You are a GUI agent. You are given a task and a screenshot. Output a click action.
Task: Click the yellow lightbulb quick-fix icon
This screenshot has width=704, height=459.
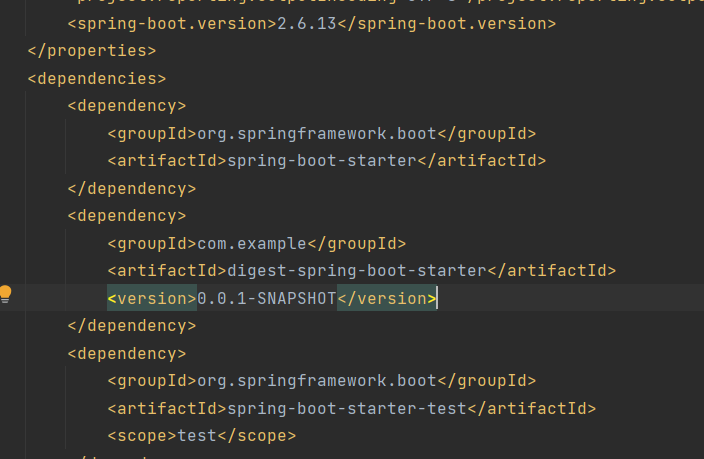[x=5, y=295]
